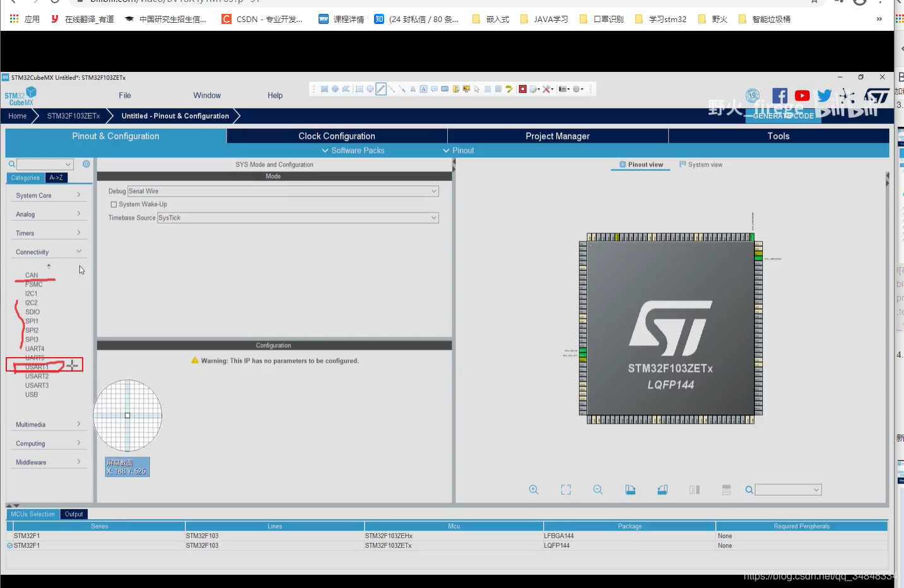Go to the Home breadcrumb
The width and height of the screenshot is (904, 588).
tap(18, 116)
